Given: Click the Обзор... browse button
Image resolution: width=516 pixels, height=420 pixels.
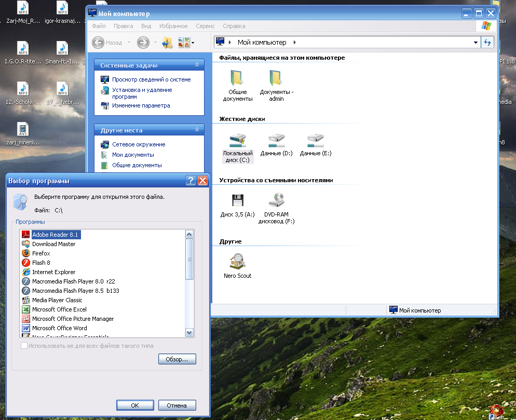Looking at the screenshot, I should 177,359.
